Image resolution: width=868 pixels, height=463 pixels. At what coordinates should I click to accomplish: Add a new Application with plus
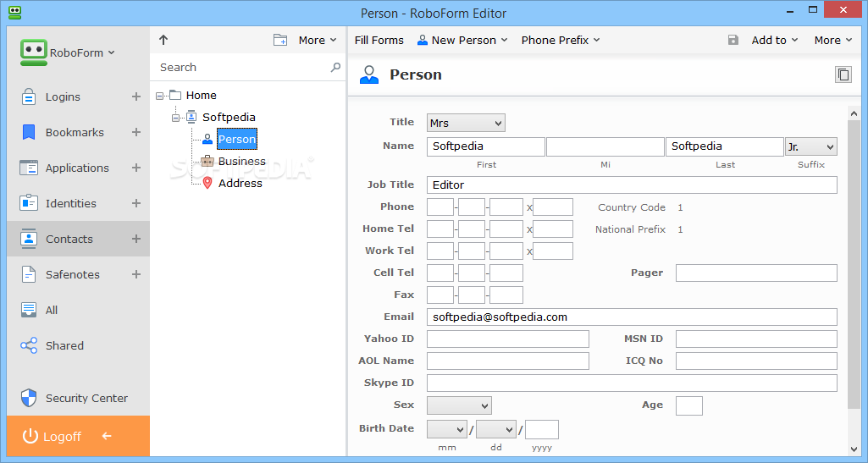click(x=136, y=168)
